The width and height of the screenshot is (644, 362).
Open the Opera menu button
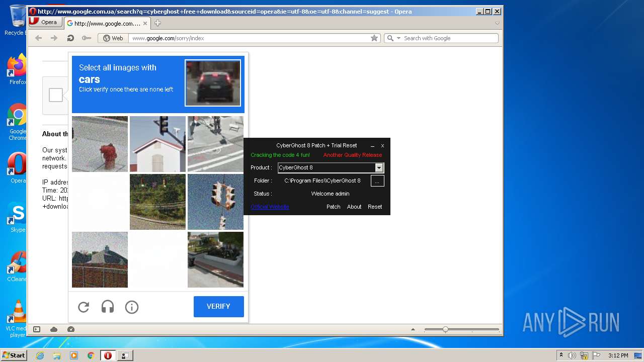(45, 22)
